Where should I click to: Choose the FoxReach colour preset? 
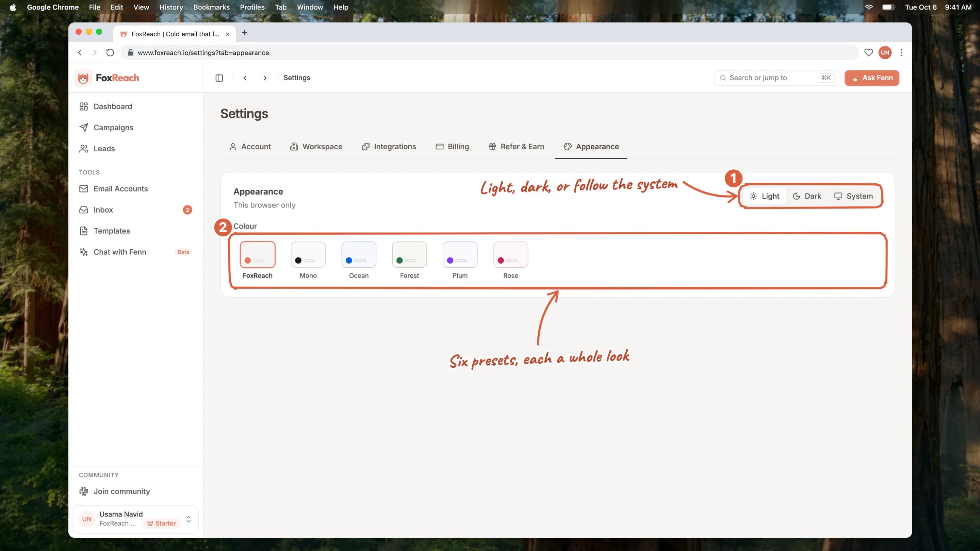(x=258, y=261)
